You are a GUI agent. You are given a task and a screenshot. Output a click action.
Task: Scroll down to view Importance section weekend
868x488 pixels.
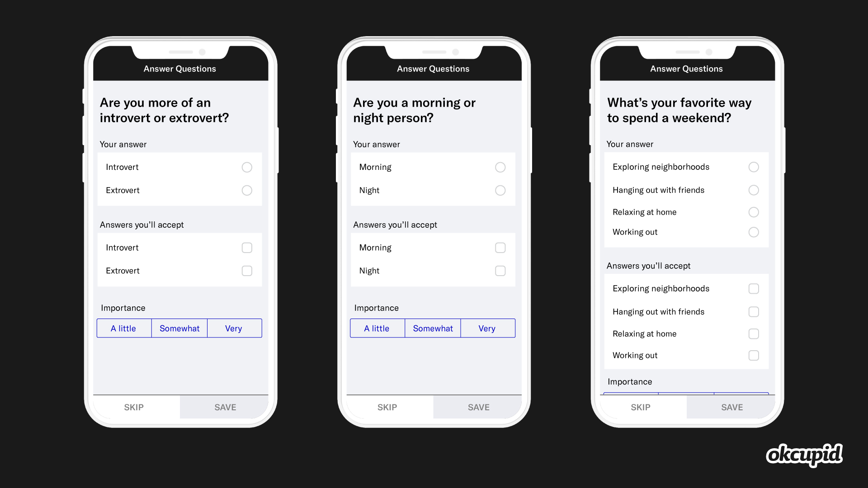[686, 381]
